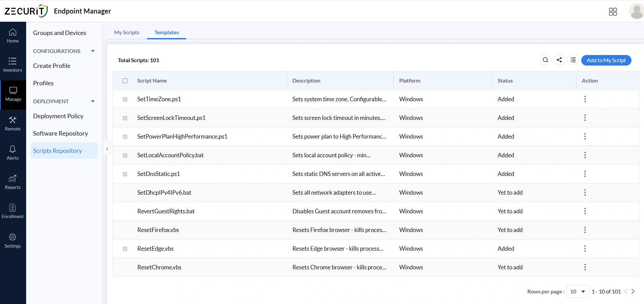644x304 pixels.
Task: Open Software Repository menu item
Action: tap(61, 133)
